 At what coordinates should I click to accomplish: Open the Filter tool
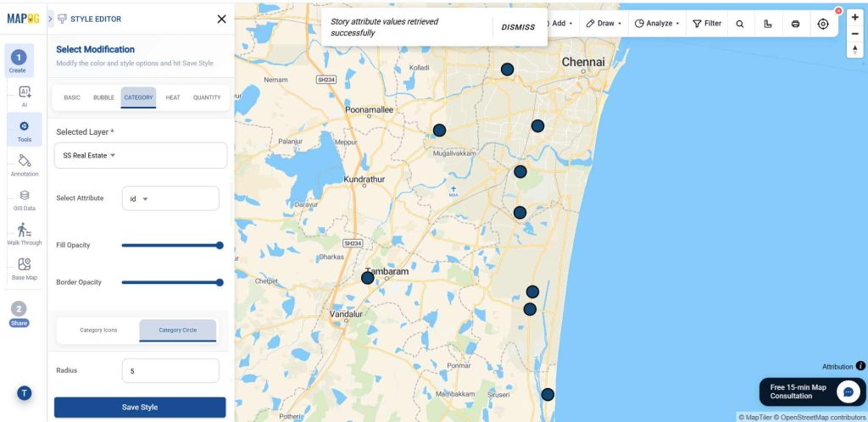point(707,23)
